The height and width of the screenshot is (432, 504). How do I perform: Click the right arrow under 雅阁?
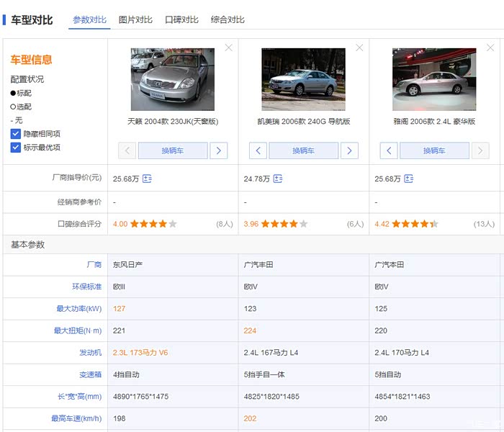(x=480, y=150)
